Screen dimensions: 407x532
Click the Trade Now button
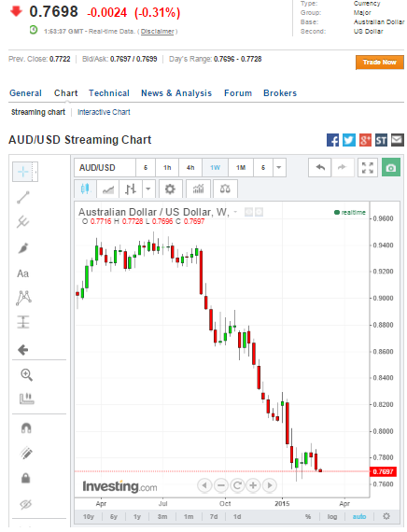pyautogui.click(x=380, y=63)
